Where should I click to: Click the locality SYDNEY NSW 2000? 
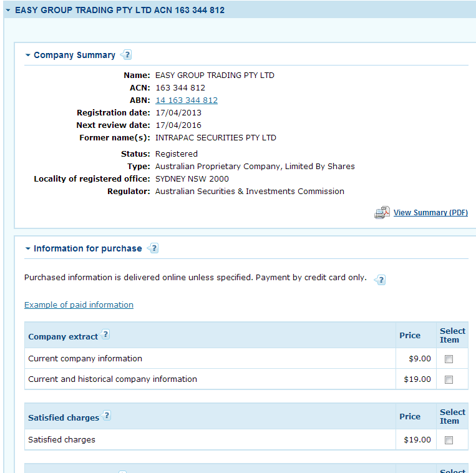point(192,179)
